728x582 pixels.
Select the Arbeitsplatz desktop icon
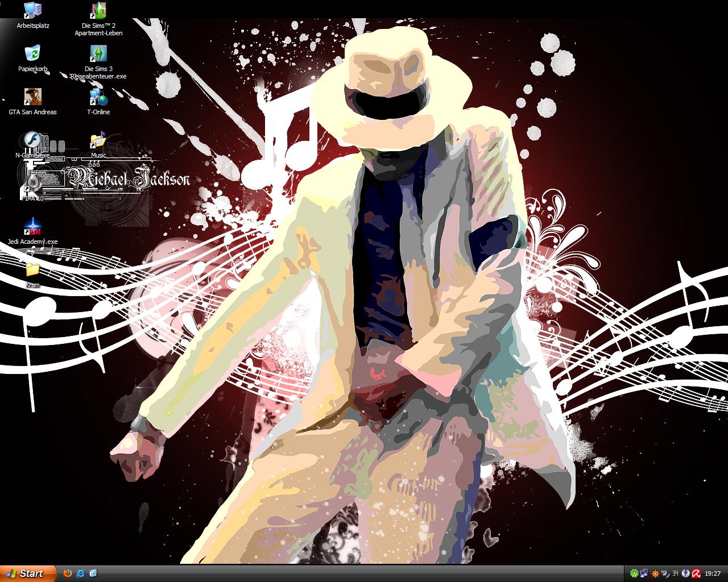(33, 11)
